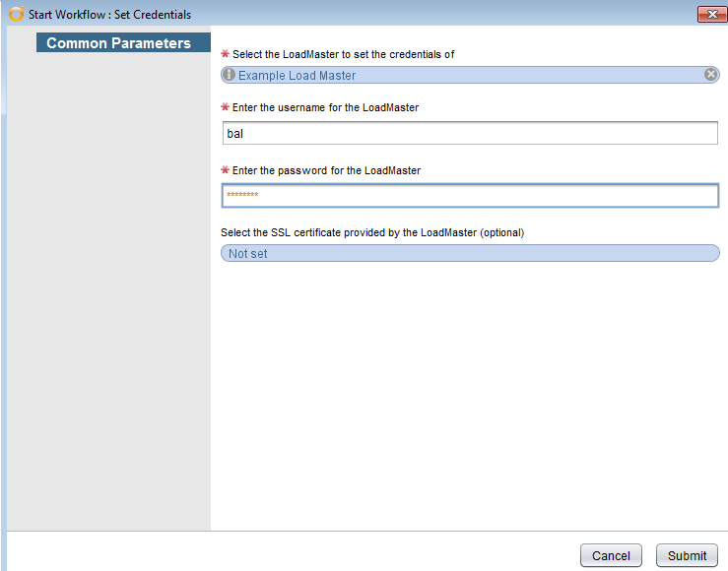Click the Select the LoadMaster label text

click(343, 54)
